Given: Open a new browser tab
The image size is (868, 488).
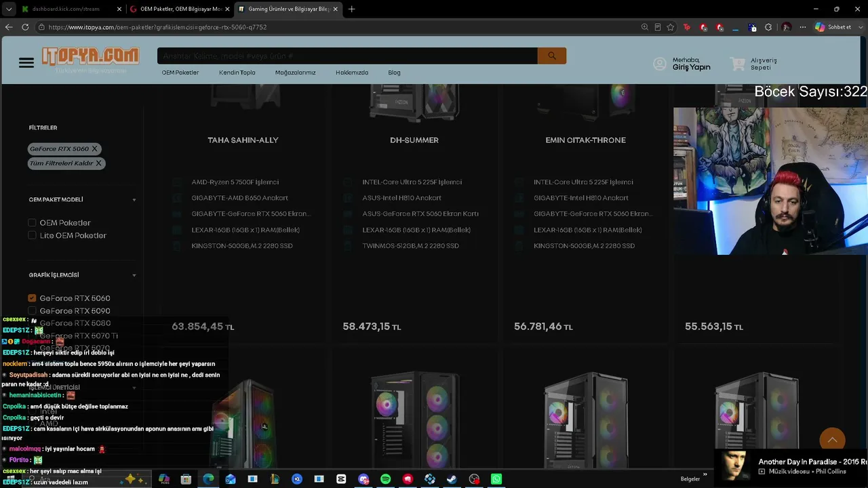Looking at the screenshot, I should 351,9.
